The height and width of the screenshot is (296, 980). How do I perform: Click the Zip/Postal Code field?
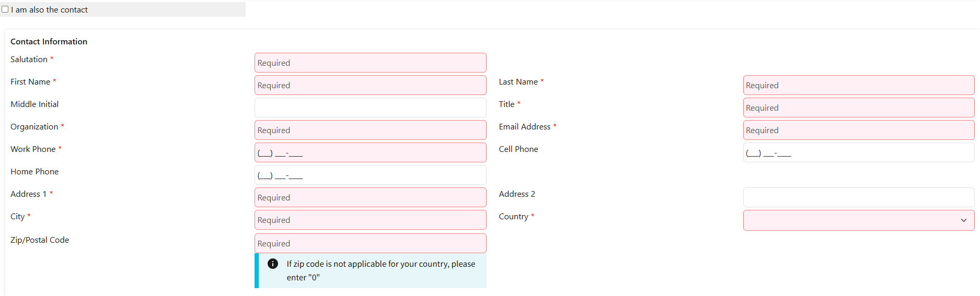pos(370,243)
